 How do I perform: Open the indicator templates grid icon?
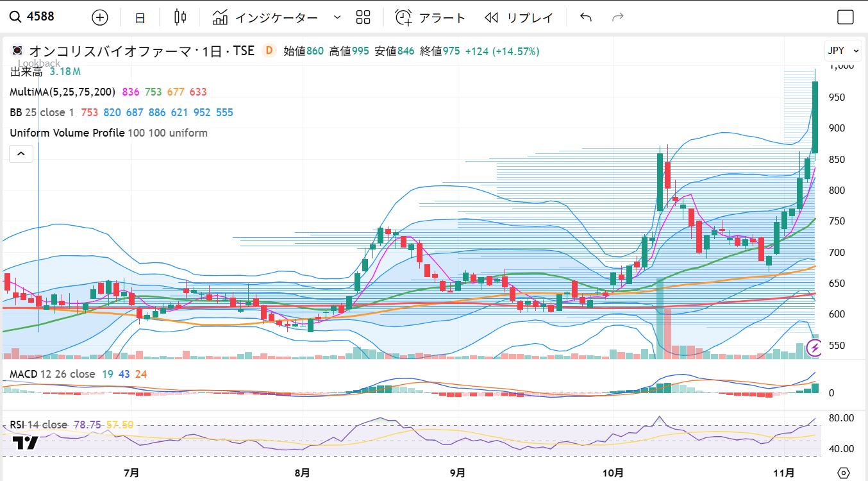363,17
